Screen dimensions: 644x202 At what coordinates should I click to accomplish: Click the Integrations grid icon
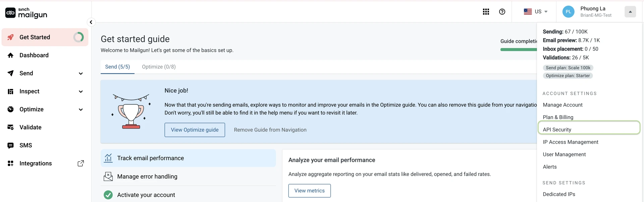coord(11,163)
